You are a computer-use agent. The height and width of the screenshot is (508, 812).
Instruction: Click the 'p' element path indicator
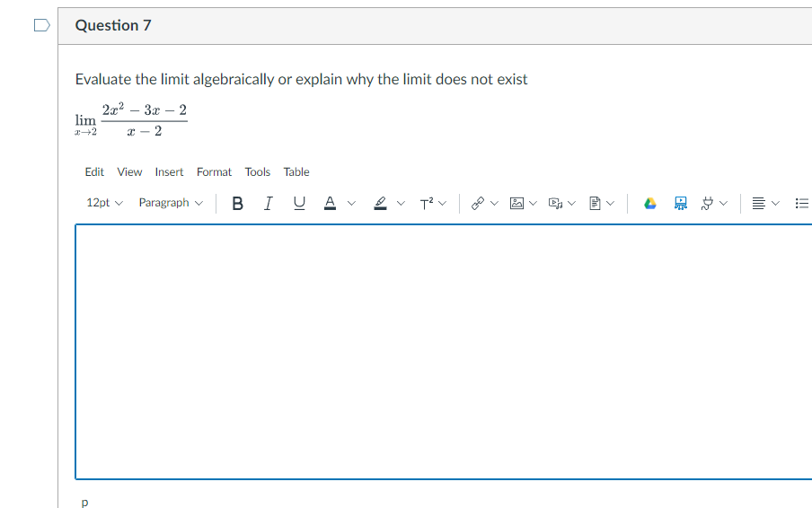(85, 502)
